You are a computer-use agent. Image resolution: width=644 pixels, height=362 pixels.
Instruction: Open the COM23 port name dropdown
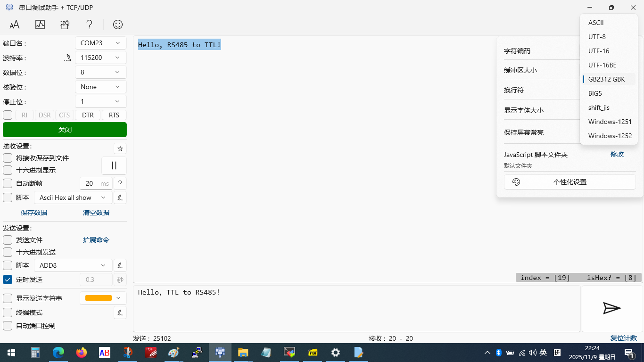tap(101, 43)
